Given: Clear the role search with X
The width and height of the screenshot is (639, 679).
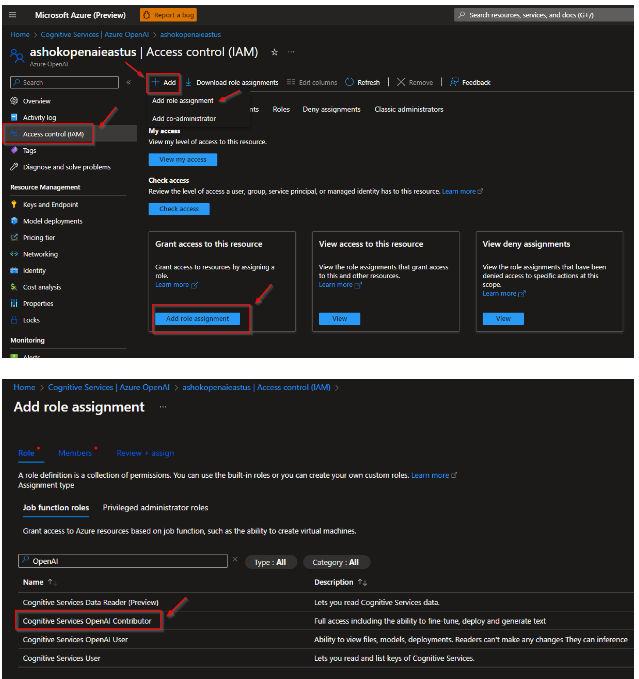Looking at the screenshot, I should [235, 559].
